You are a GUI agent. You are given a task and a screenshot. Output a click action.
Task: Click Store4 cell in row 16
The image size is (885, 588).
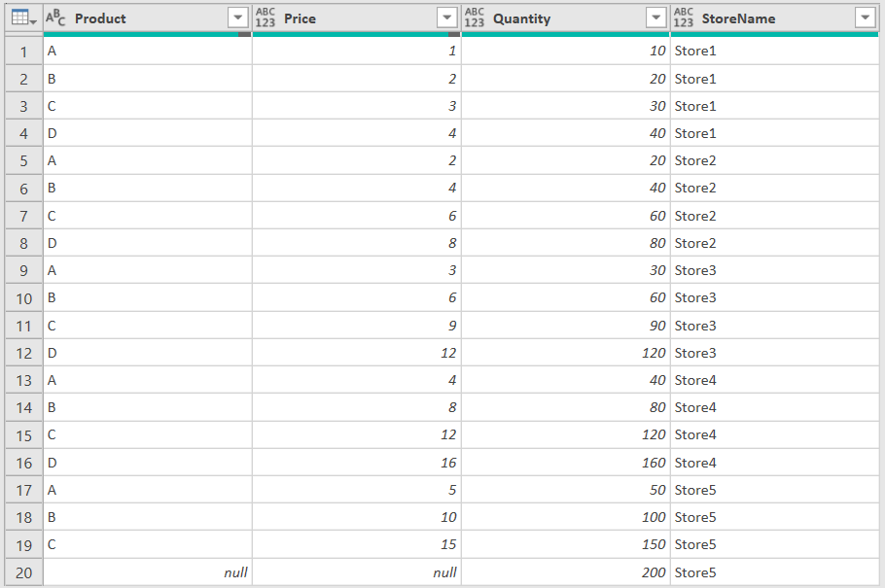pos(774,463)
